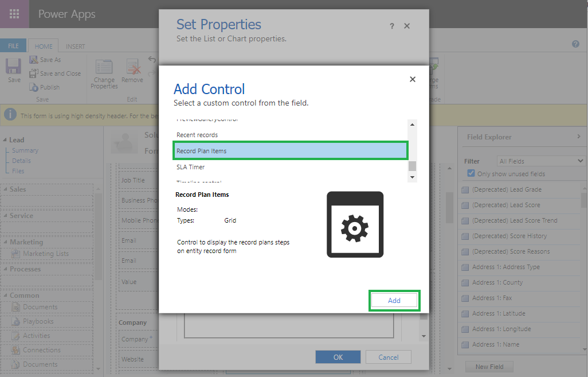Click Cancel in Set Properties dialog

pos(388,357)
